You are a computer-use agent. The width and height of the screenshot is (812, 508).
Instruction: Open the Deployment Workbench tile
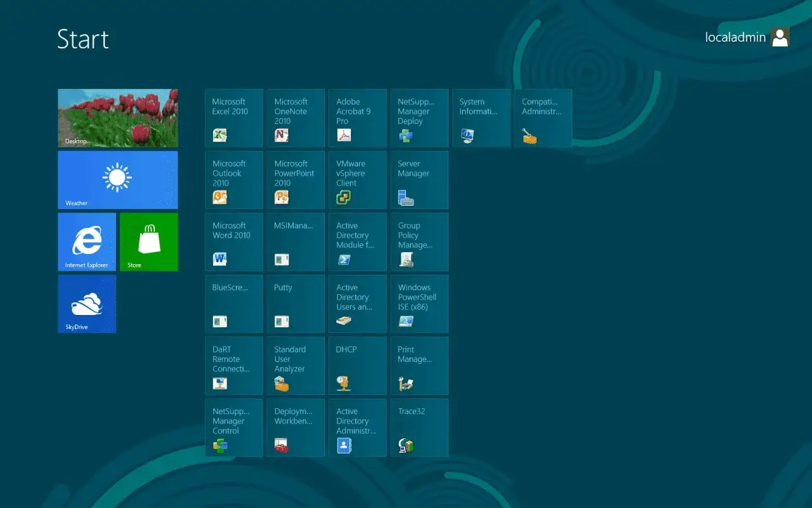click(x=296, y=427)
